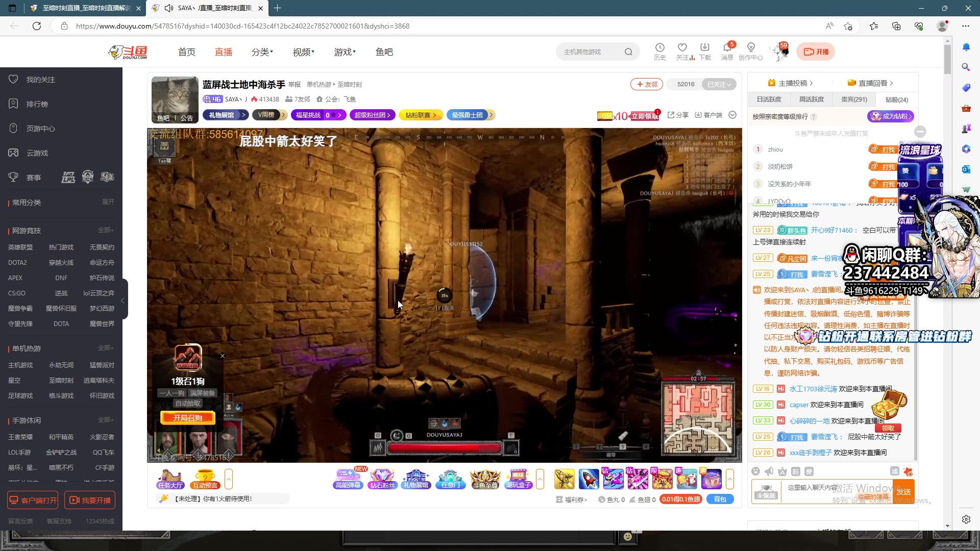Viewport: 980px width, 551px height.
Task: Click 发送 to send chat message
Action: pyautogui.click(x=903, y=491)
